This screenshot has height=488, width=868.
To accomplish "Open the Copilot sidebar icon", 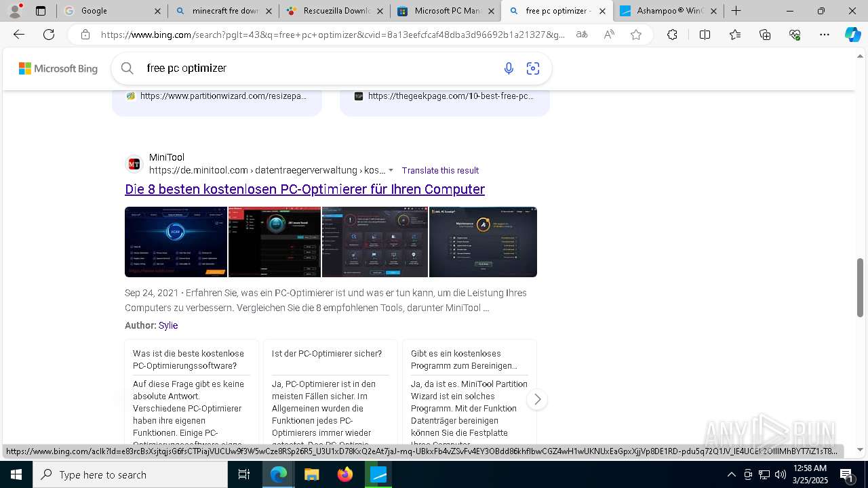I will point(852,35).
